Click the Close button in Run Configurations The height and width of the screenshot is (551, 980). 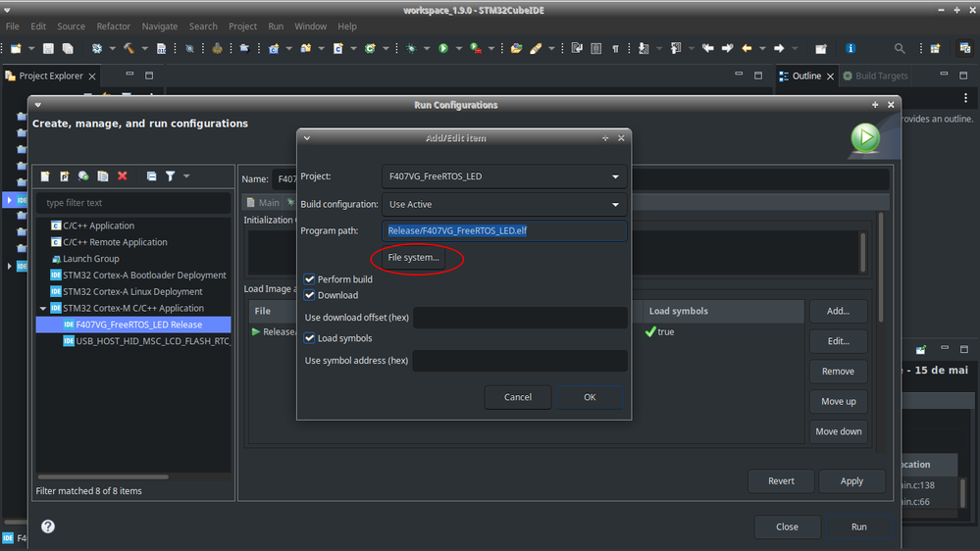click(787, 526)
